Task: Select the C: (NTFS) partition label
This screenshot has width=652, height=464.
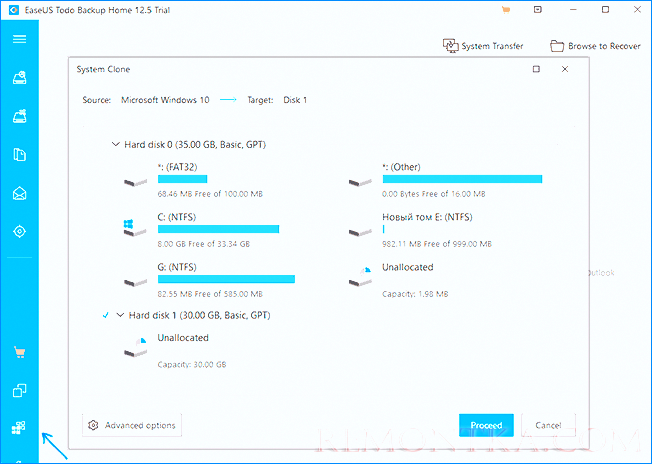Action: (177, 217)
